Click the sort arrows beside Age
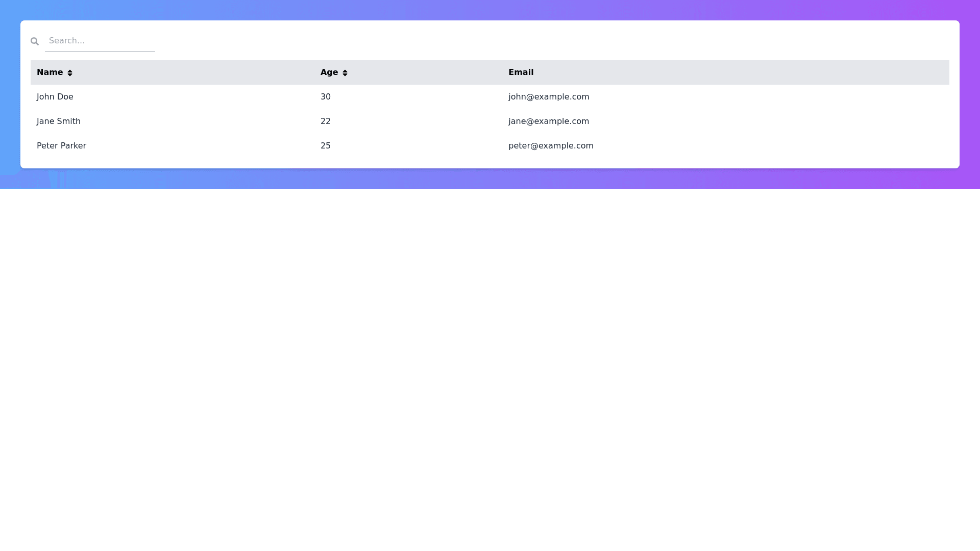 pos(345,73)
